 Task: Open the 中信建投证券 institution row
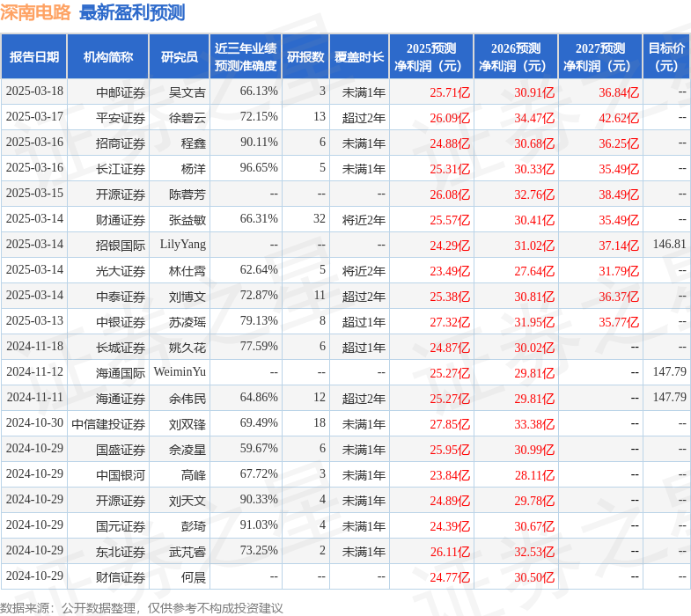point(108,423)
